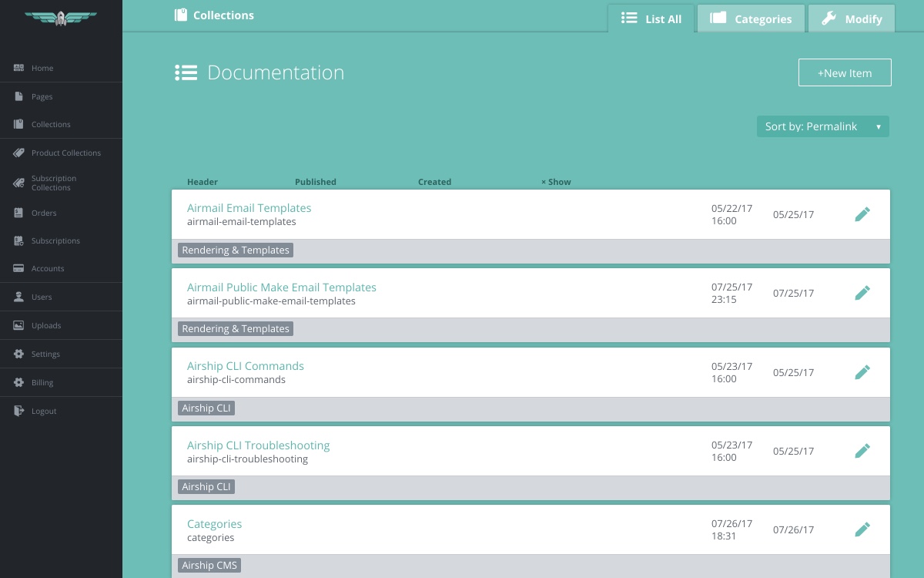The image size is (924, 578).
Task: Click the Product Collections tag icon
Action: 19,153
